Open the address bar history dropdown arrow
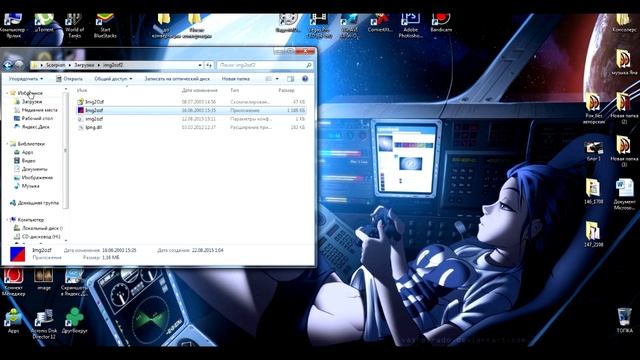This screenshot has width=640, height=360. pos(200,65)
